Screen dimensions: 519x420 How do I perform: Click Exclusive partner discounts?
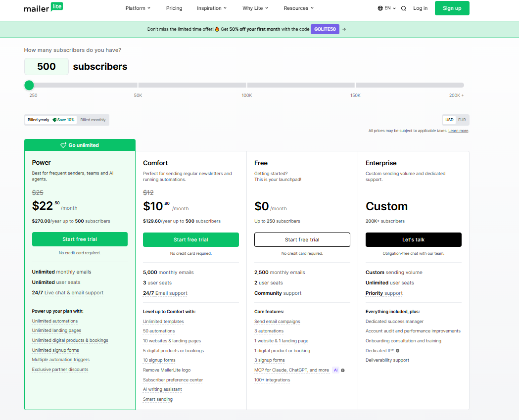click(x=60, y=370)
